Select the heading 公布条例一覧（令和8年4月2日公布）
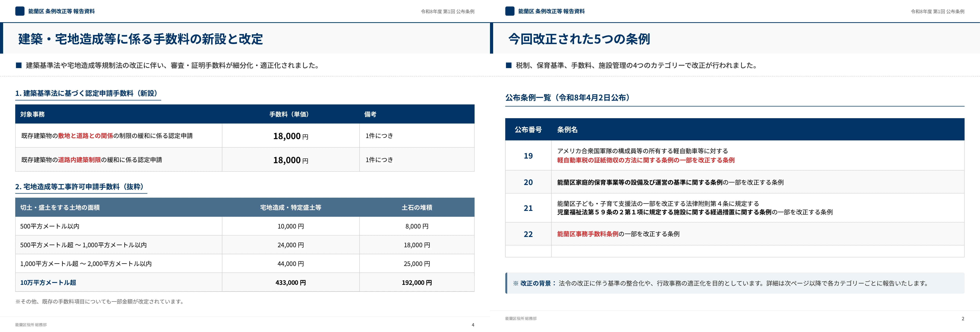 point(568,98)
